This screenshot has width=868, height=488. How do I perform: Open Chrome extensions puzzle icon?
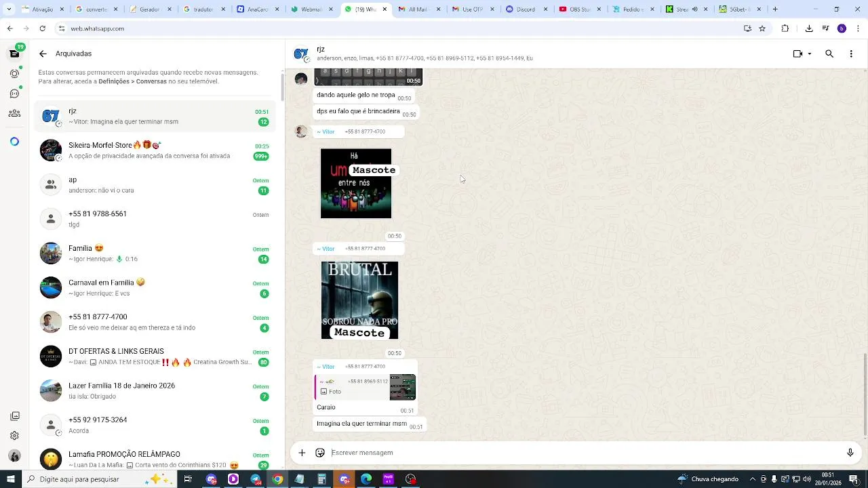click(785, 28)
